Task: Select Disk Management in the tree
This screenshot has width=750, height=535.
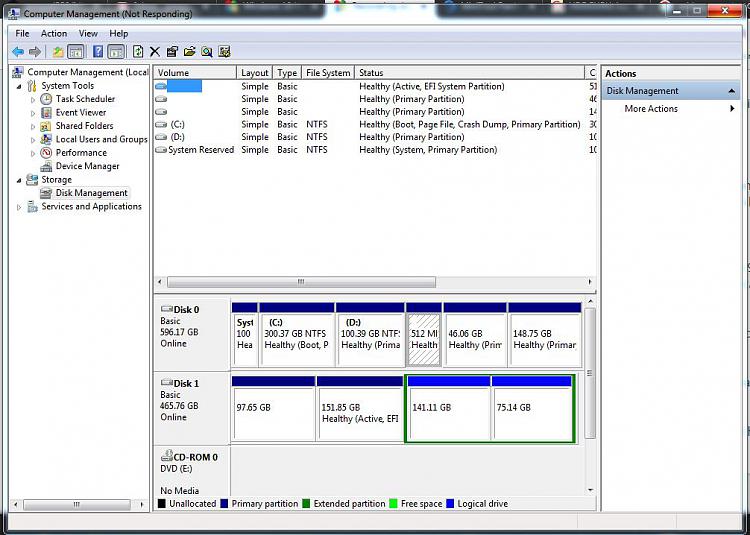Action: pyautogui.click(x=91, y=193)
